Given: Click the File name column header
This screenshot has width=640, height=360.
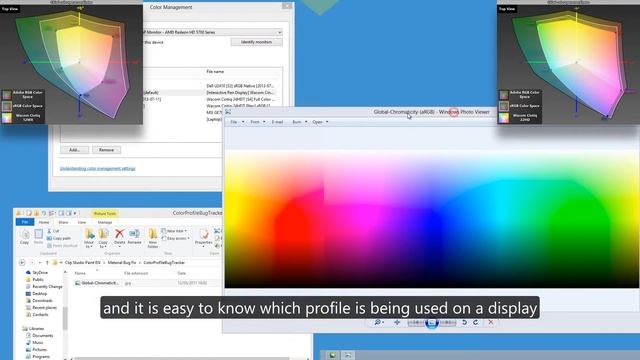Looking at the screenshot, I should (215, 72).
